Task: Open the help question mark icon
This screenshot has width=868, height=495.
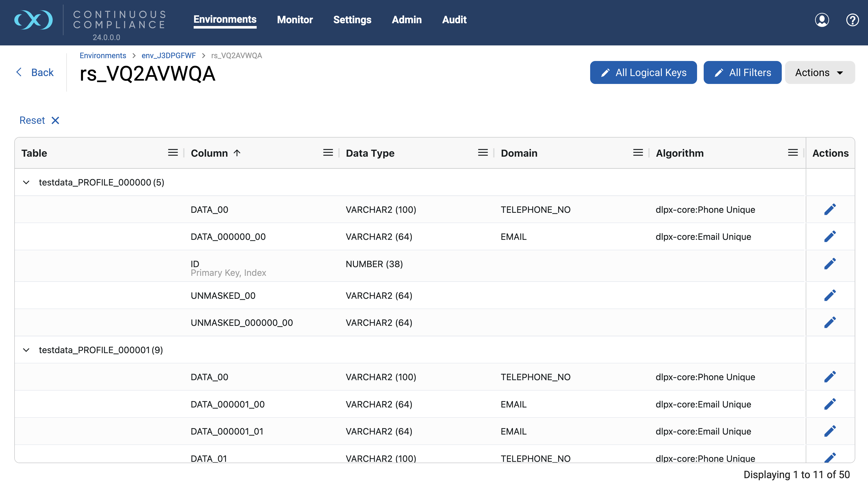Action: (x=852, y=20)
